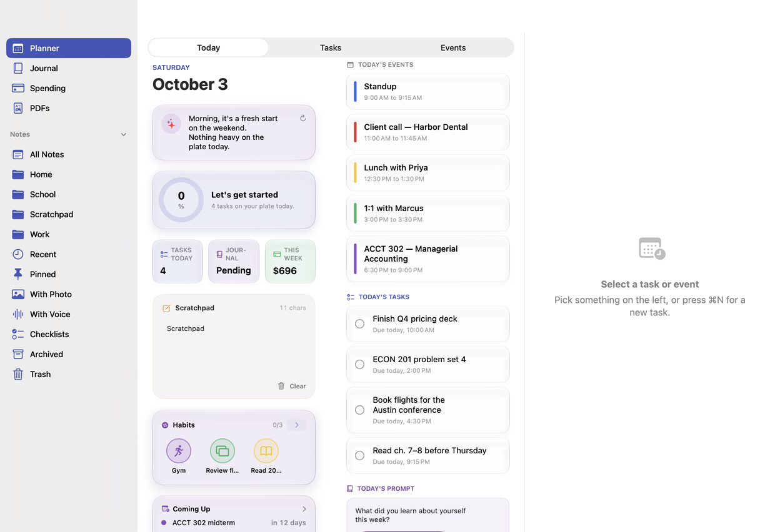The width and height of the screenshot is (775, 532).
Task: Open the Planner sidebar icon
Action: point(18,48)
